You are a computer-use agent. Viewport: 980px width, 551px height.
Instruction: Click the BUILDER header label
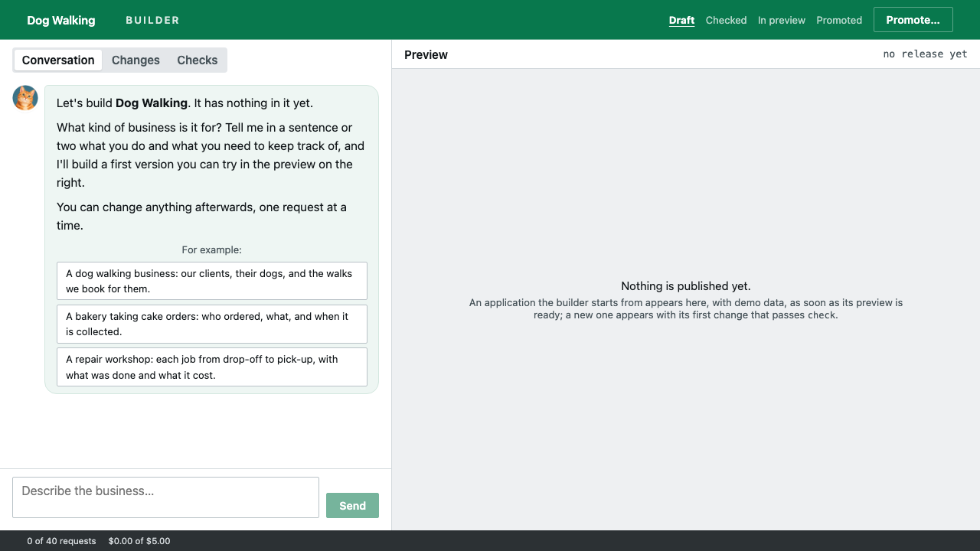(x=152, y=21)
